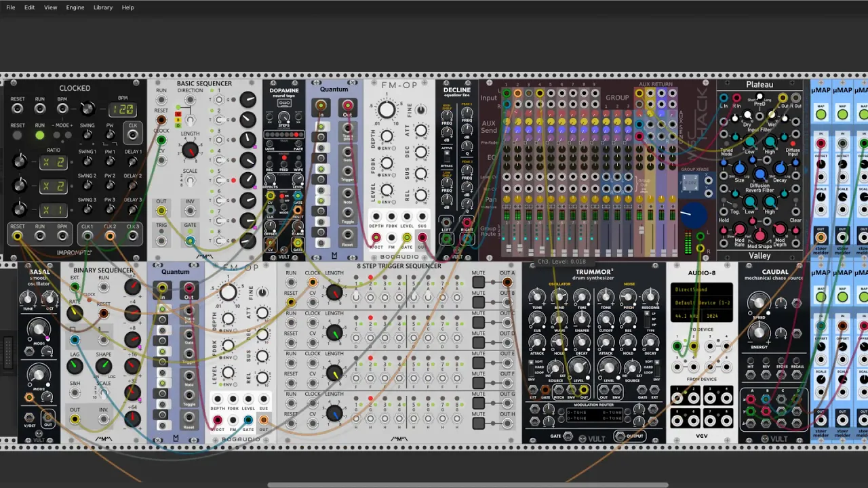Click the Basic Sequencer LENGTH knob
Screen dimensions: 868x488
pos(191,150)
